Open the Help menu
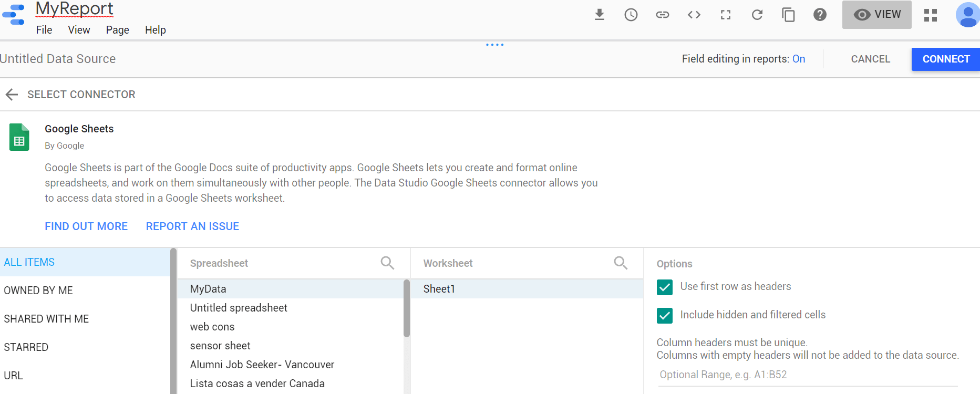The width and height of the screenshot is (980, 394). point(156,30)
